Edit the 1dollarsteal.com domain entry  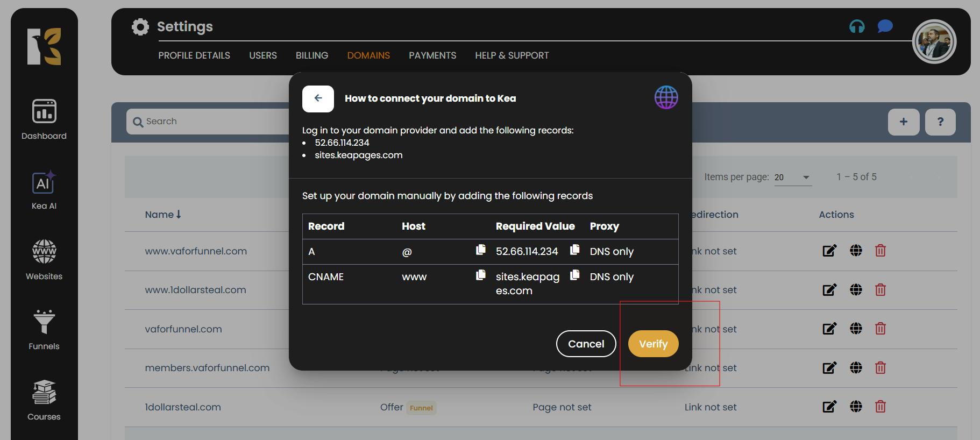[829, 407]
